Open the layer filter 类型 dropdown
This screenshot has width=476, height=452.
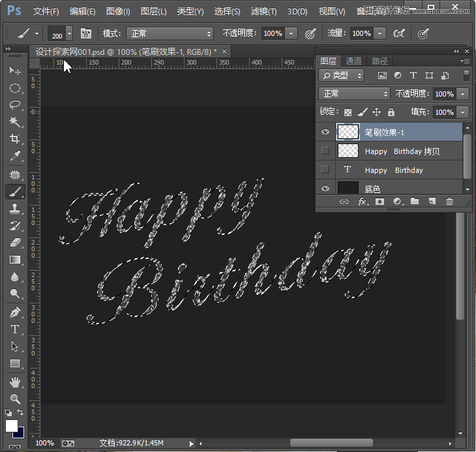click(342, 75)
